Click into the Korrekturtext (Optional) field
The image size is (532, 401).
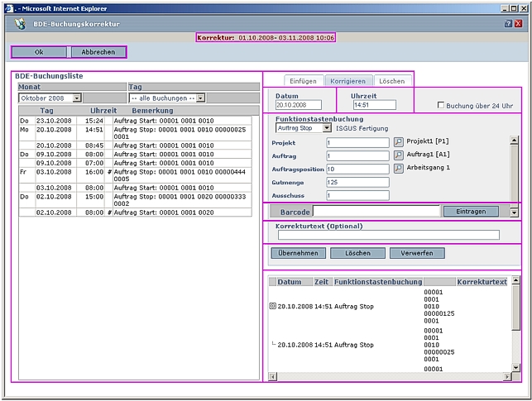click(x=389, y=235)
